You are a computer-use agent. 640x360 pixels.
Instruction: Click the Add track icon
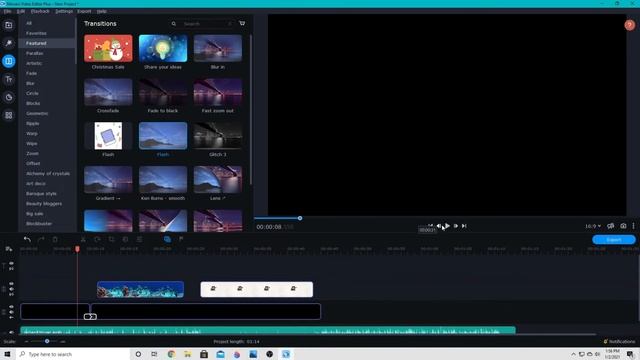tap(9, 249)
